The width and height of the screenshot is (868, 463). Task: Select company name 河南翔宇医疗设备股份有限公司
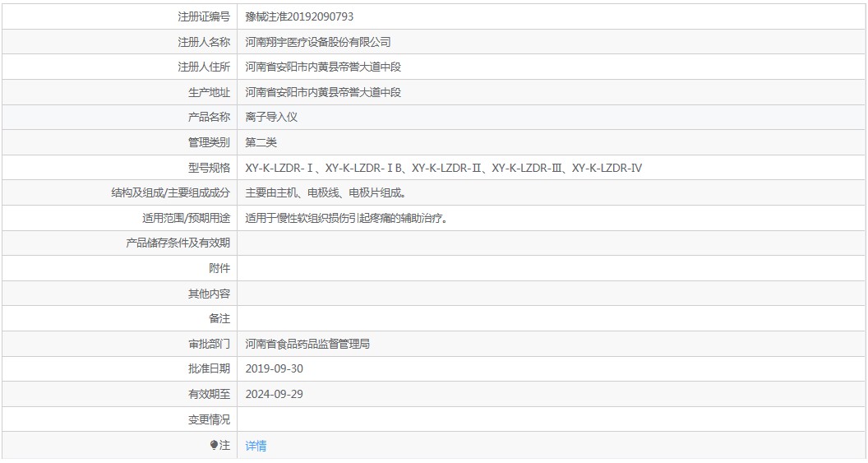click(318, 42)
